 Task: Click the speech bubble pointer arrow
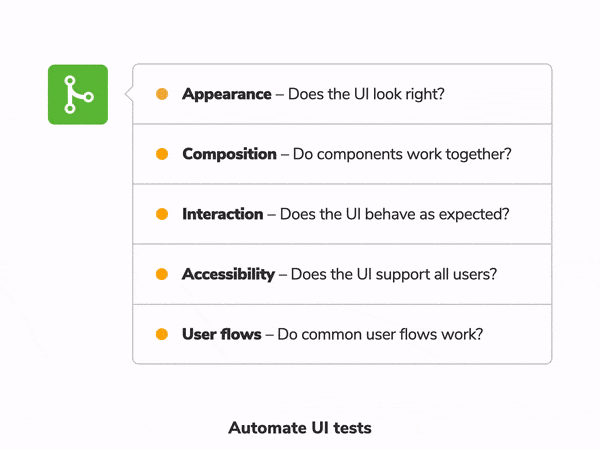(x=129, y=95)
